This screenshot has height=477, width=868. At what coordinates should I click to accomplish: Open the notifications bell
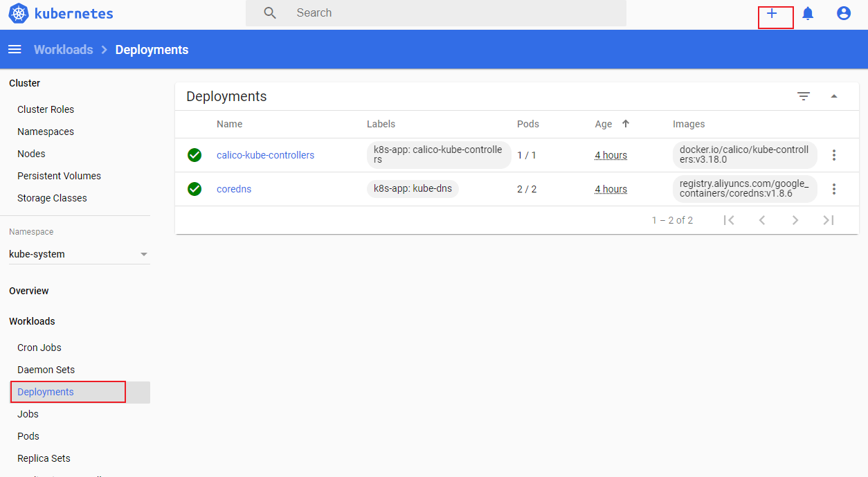point(808,13)
